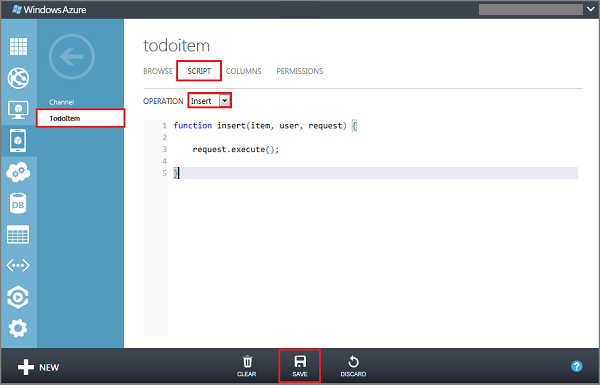Select the TodoItem table in list
Screen dimensions: 600x385
(81, 118)
